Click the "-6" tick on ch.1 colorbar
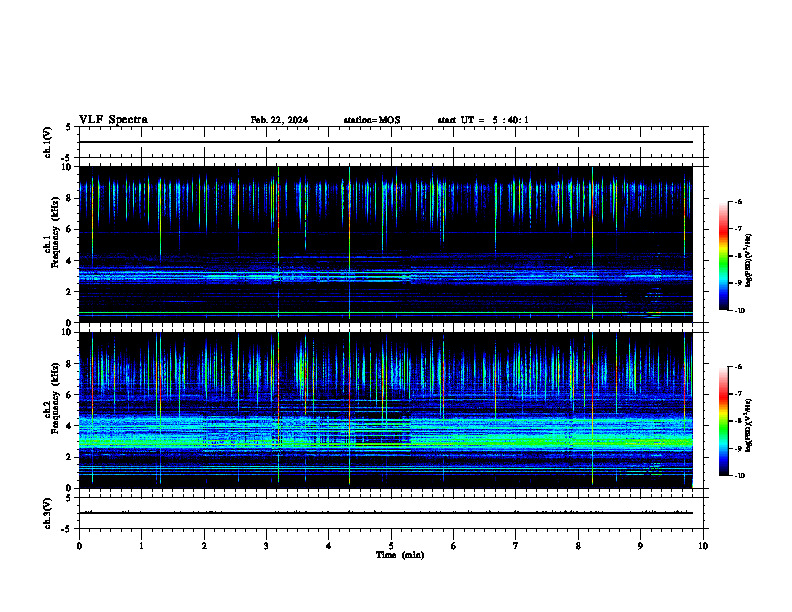This screenshot has height=612, width=792. click(738, 201)
